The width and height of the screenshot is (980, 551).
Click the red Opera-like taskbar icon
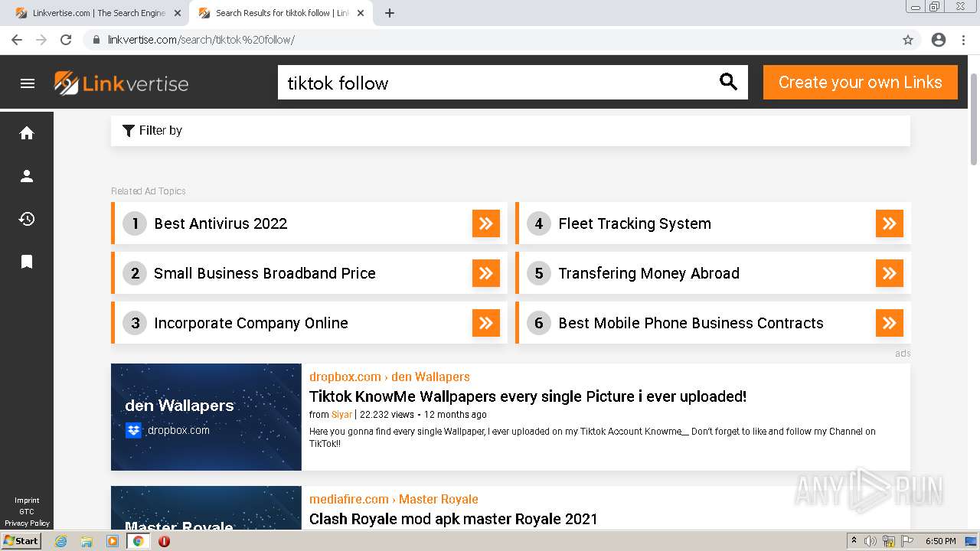164,541
